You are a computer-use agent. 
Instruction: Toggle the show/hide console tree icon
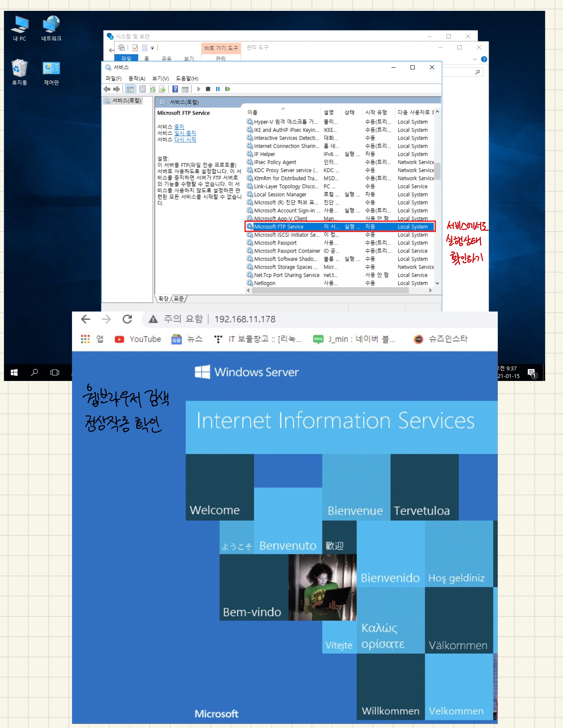point(130,89)
